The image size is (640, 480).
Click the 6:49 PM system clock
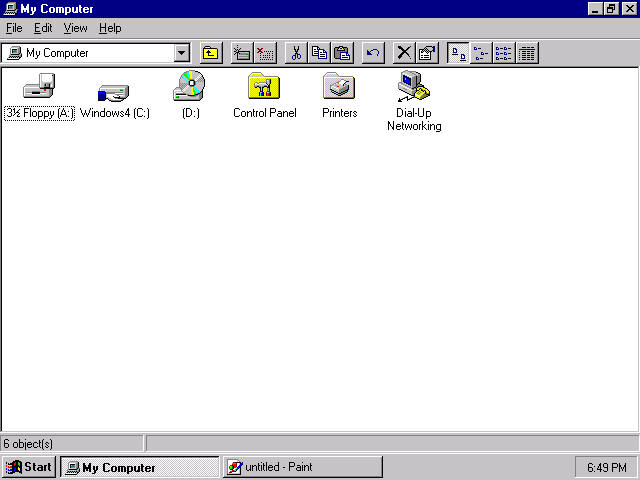pyautogui.click(x=607, y=467)
